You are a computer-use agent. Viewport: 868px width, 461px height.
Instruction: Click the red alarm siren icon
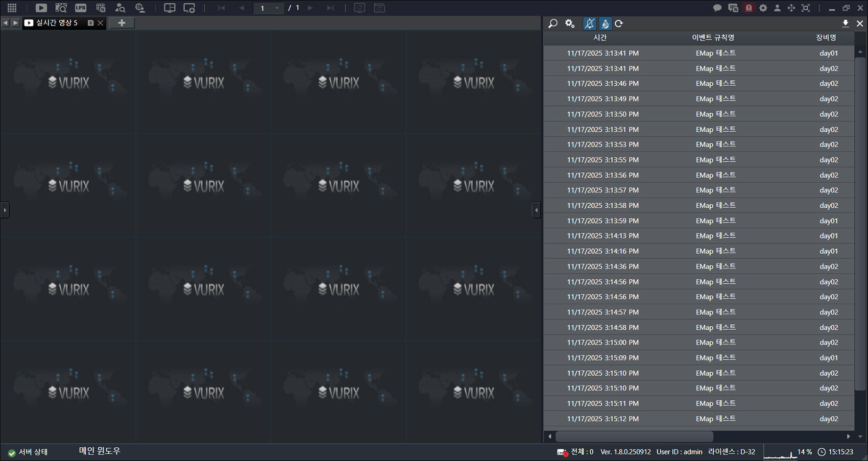tap(748, 8)
